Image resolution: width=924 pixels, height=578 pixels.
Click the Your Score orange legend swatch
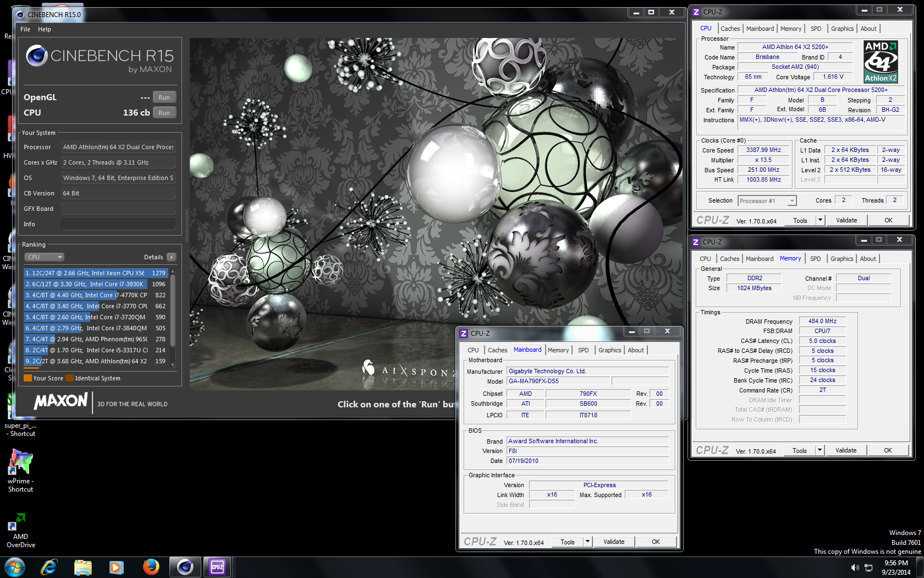(28, 378)
